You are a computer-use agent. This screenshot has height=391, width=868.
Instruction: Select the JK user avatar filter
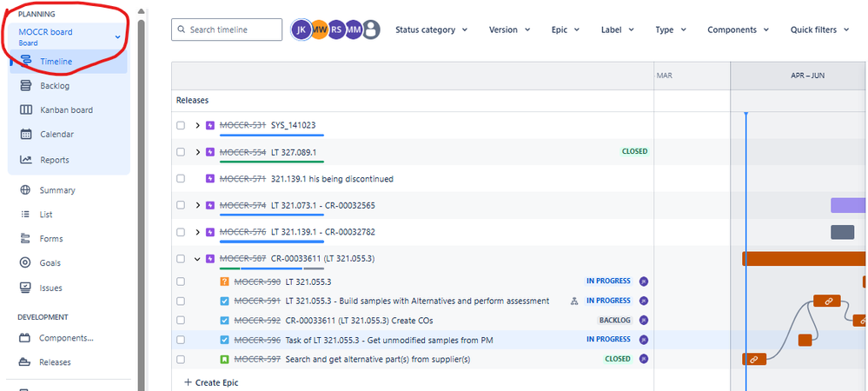pos(301,30)
